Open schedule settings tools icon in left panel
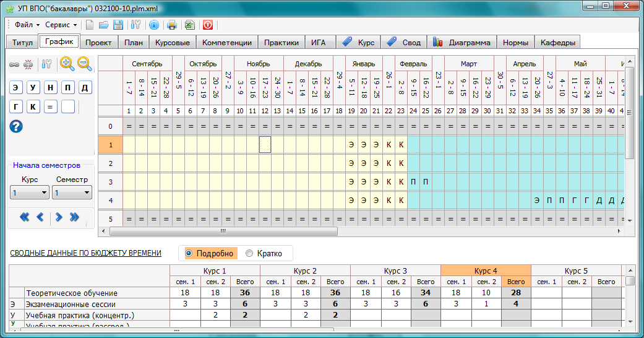The width and height of the screenshot is (644, 338). [46, 64]
